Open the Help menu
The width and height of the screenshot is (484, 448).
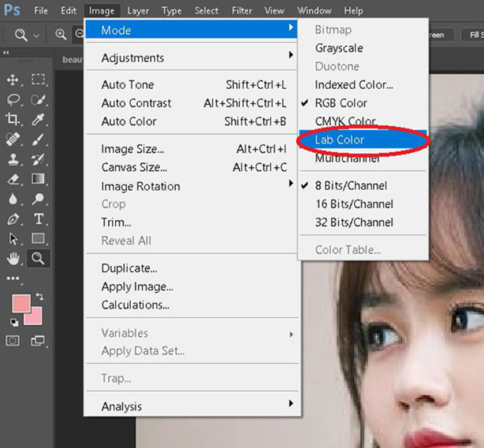(353, 10)
